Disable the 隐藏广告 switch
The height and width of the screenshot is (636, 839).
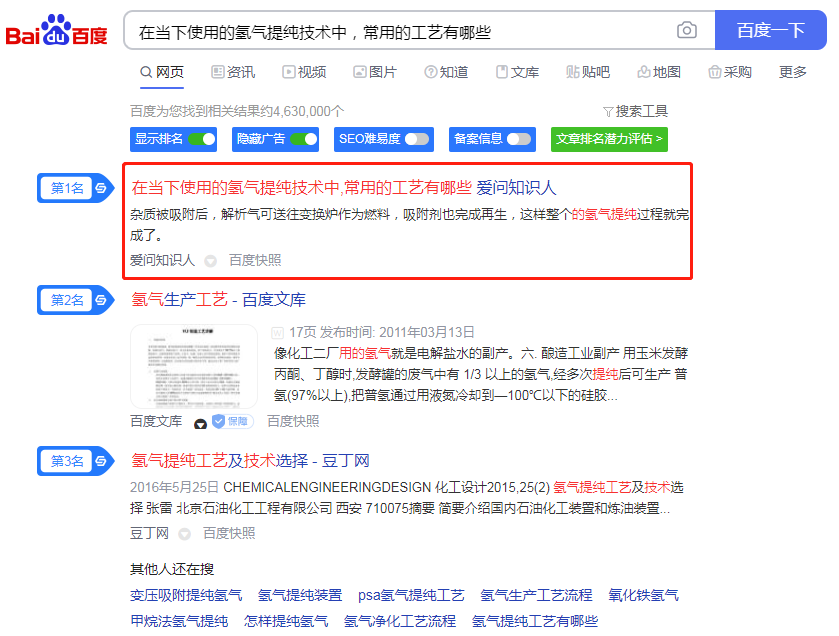click(x=303, y=139)
